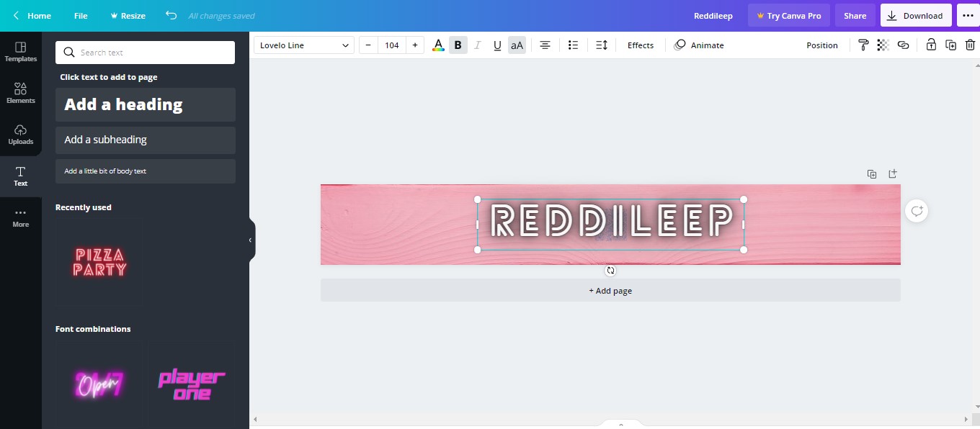Undo the last change
The width and height of the screenshot is (980, 429).
pos(171,15)
